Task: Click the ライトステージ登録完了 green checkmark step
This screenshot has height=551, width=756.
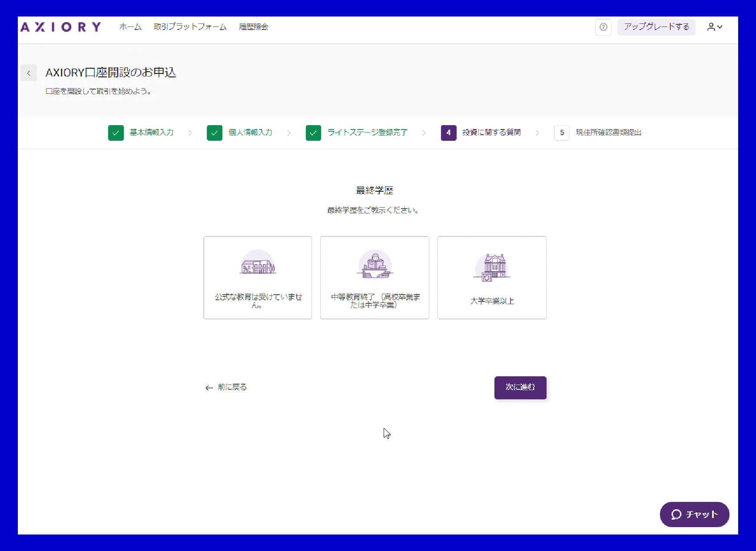Action: (x=313, y=133)
